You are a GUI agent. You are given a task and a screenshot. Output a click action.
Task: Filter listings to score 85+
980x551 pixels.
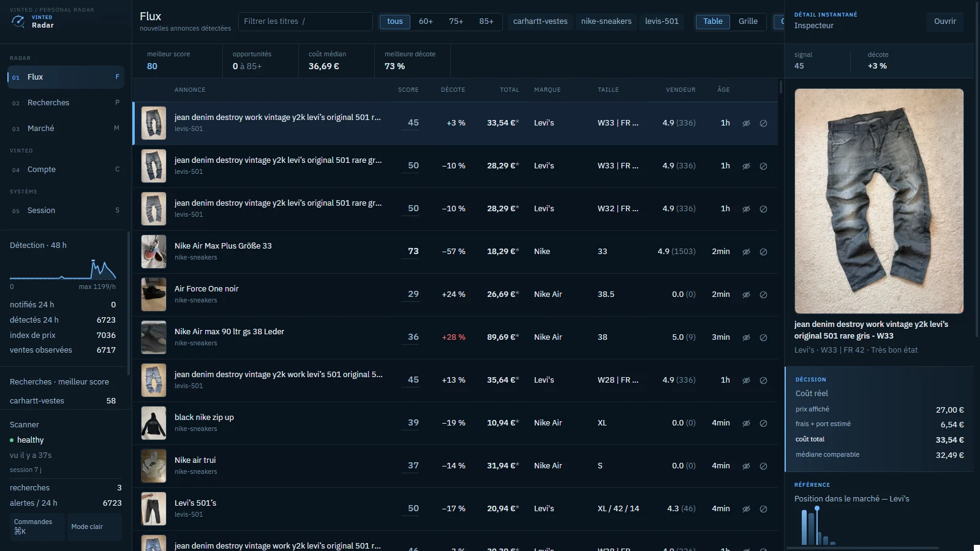[x=486, y=21]
